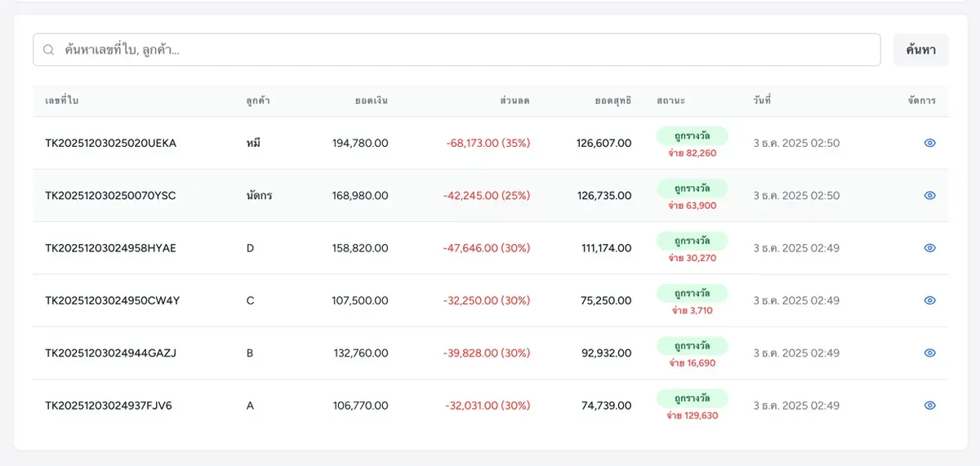Image resolution: width=980 pixels, height=466 pixels.
Task: Click the ยอดเงิน column header
Action: pos(372,101)
